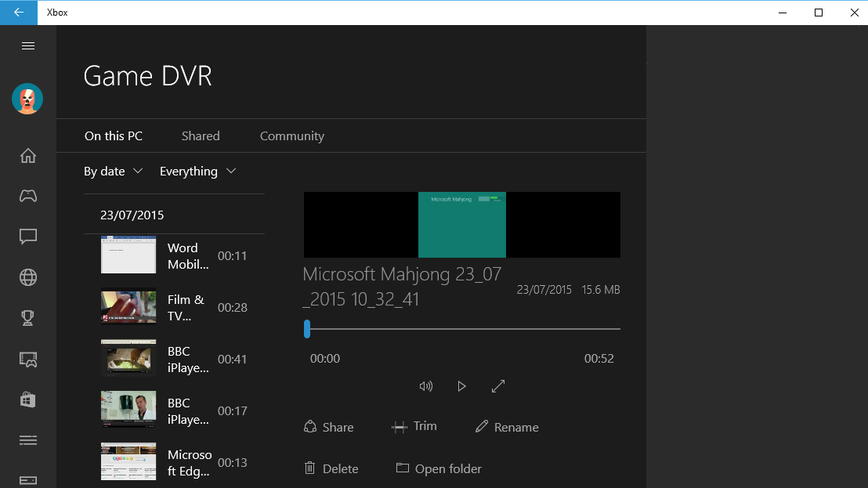Screen dimensions: 868x488
Task: Open the Everything filter dropdown
Action: click(x=197, y=171)
